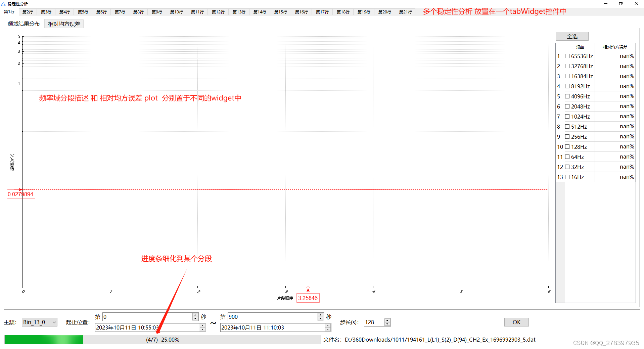Switch to the 频域结果分布 tab
The width and height of the screenshot is (644, 349).
[24, 24]
